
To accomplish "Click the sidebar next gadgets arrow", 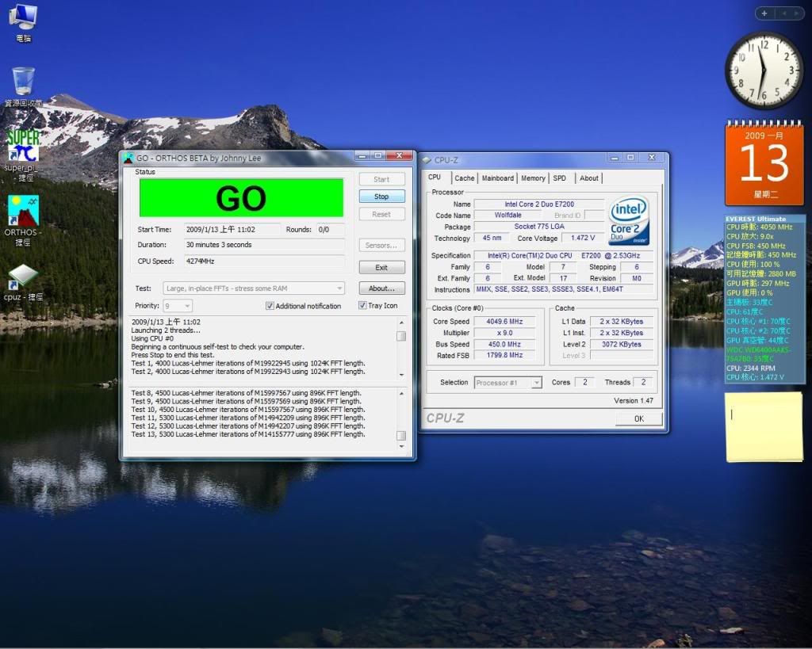I will [x=796, y=13].
